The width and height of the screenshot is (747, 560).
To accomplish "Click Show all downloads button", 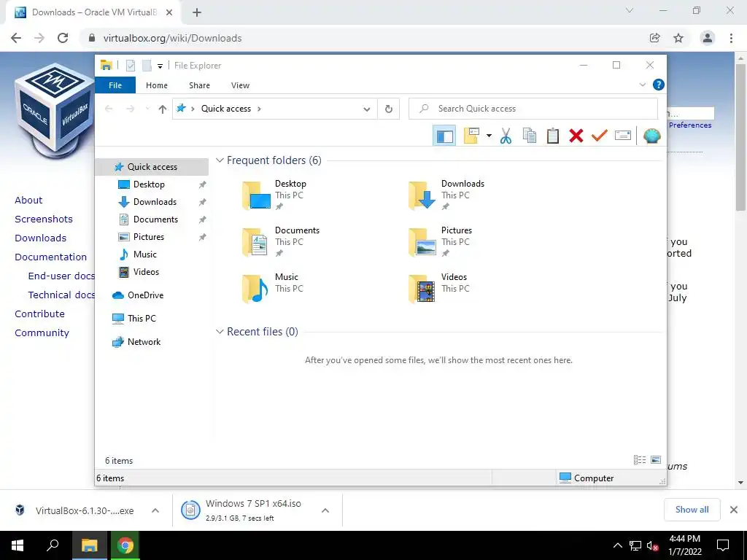I will (692, 510).
